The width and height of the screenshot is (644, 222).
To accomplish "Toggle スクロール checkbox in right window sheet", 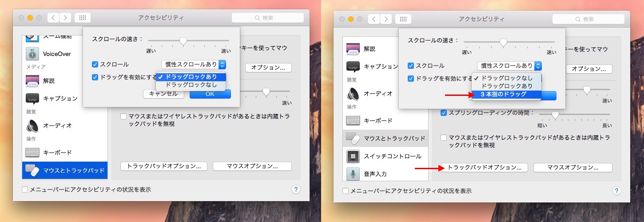I will [411, 66].
